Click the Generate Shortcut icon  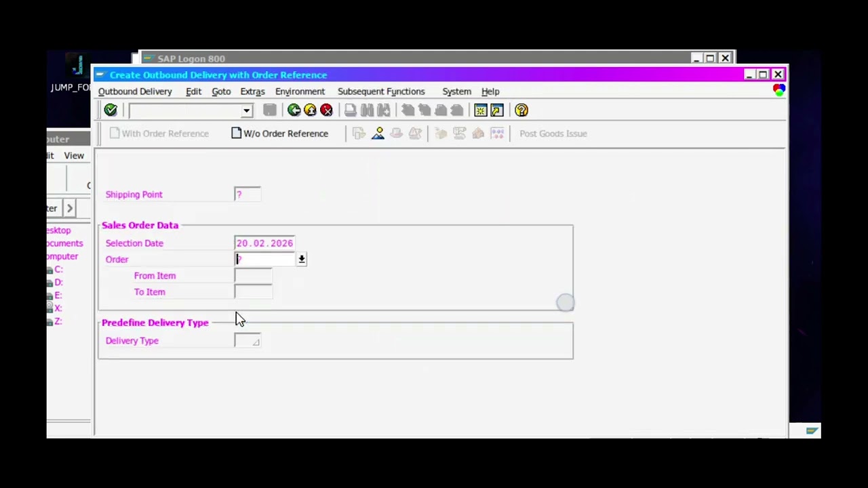[497, 110]
